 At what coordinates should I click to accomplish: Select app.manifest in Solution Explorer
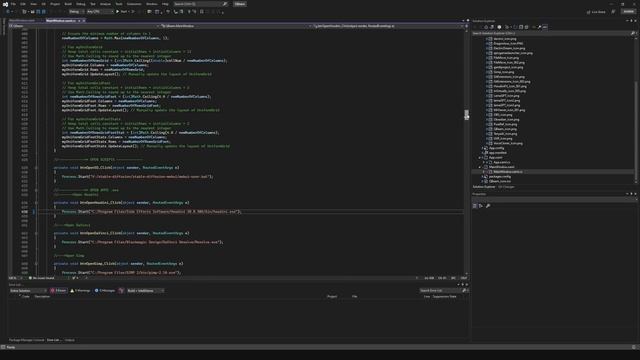coord(498,153)
